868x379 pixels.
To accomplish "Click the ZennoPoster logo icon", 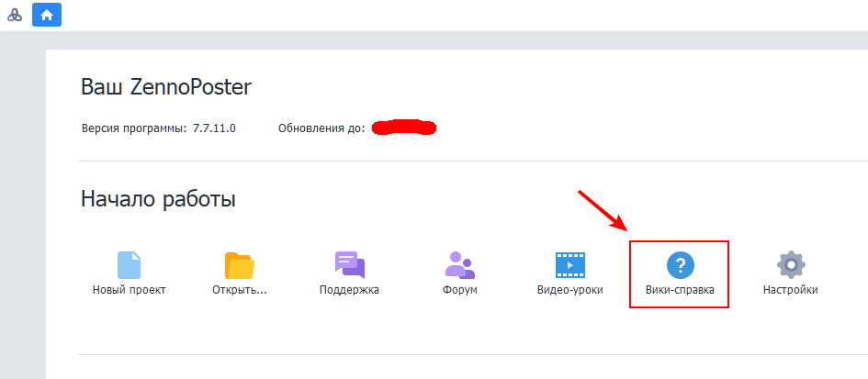I will pos(15,15).
